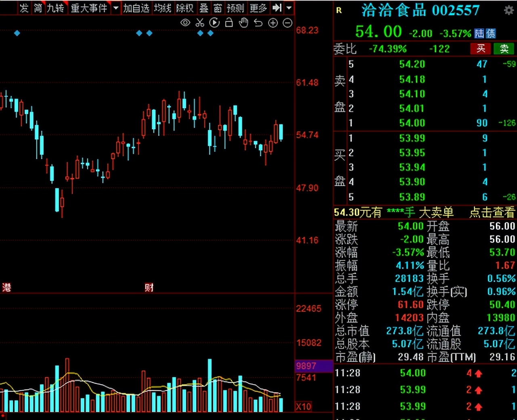Viewport: 517px width, 420px height.
Task: Select the hand pan tool
Action: (x=243, y=23)
